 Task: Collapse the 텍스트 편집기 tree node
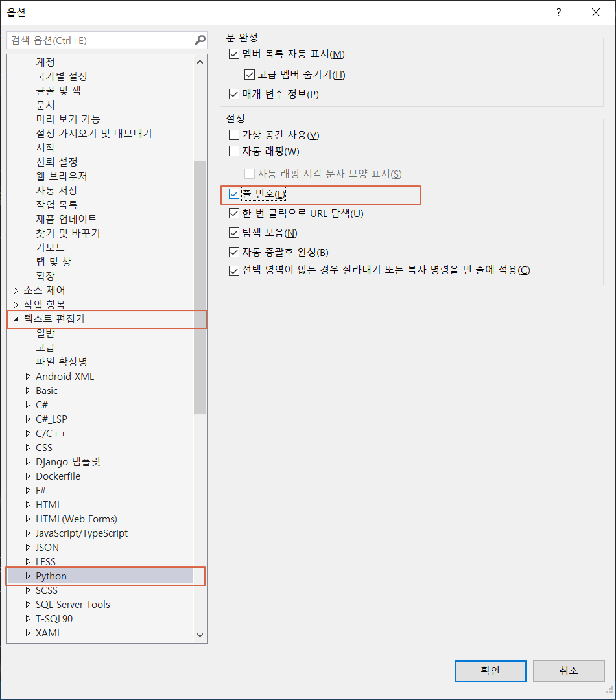tap(16, 319)
